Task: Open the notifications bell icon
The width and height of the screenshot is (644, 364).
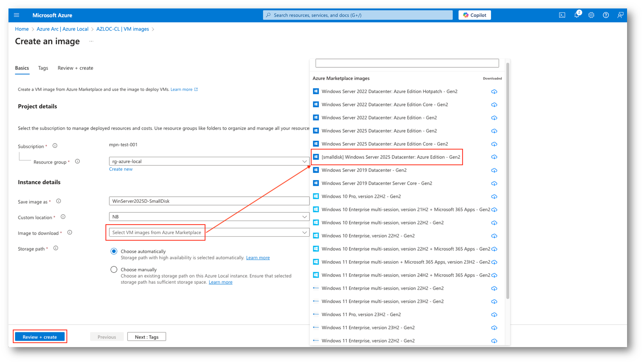Action: click(x=577, y=15)
